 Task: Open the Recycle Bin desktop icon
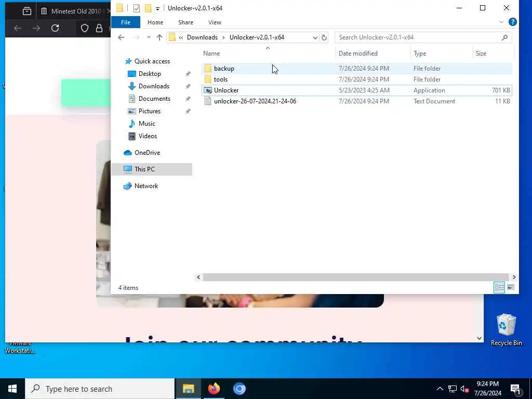click(x=506, y=330)
